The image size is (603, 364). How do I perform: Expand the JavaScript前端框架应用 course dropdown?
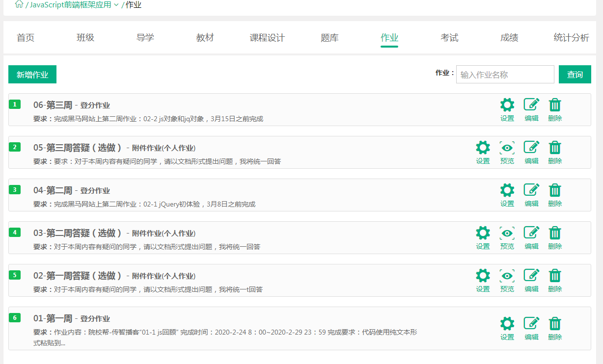[x=116, y=5]
